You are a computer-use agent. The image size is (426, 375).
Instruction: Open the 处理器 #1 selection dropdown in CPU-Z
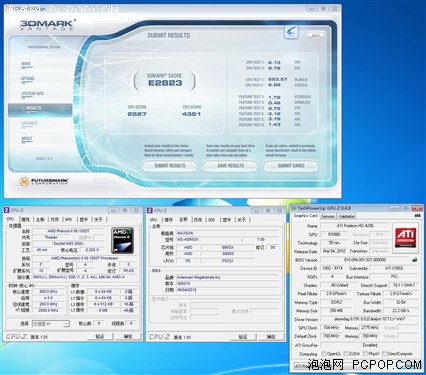pyautogui.click(x=50, y=323)
